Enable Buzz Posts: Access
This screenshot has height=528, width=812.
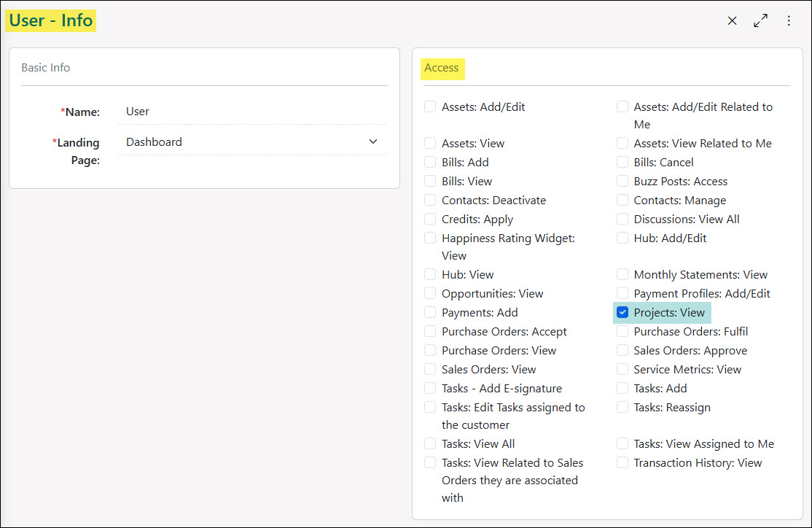pos(622,181)
